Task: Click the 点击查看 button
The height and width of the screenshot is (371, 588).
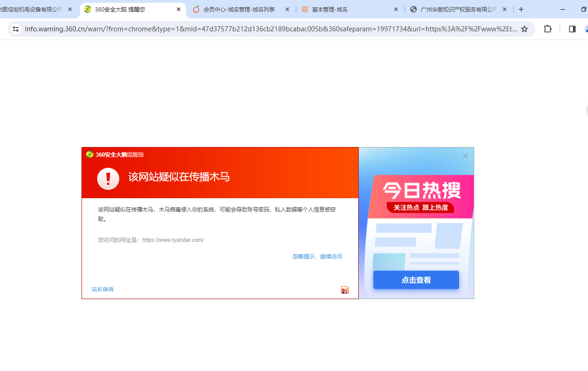Action: 416,280
